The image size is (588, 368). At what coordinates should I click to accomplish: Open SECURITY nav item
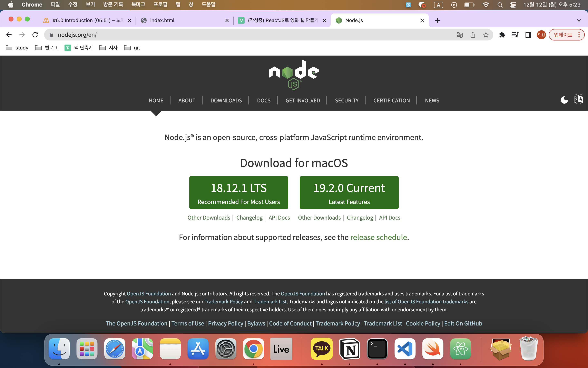click(x=347, y=101)
